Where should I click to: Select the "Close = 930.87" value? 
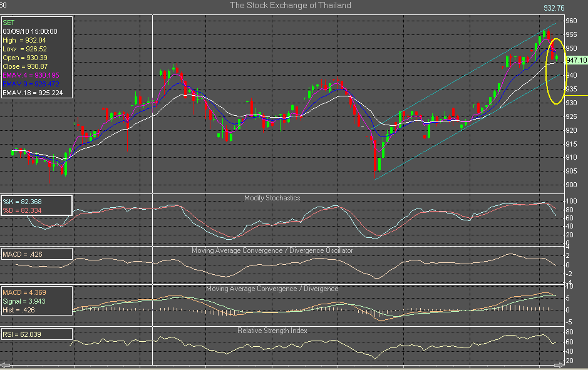tap(25, 66)
